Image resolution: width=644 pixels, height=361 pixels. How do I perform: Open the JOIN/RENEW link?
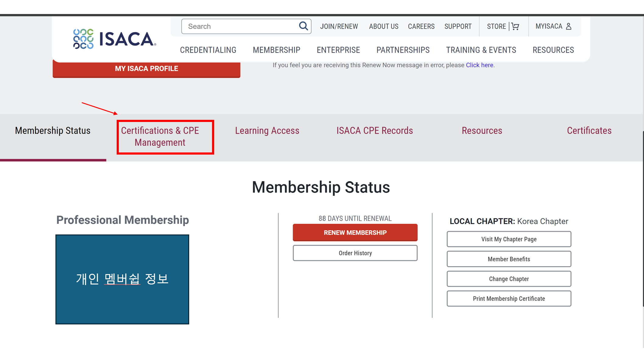(339, 27)
